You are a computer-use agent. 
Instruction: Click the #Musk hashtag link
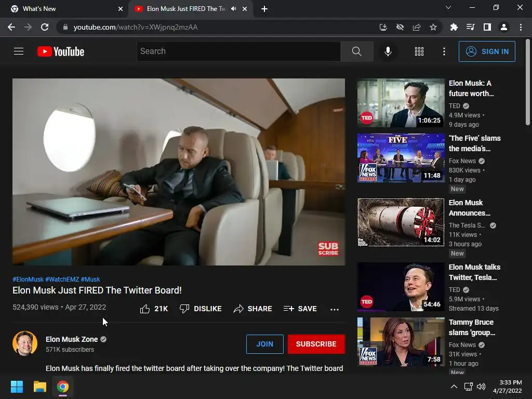point(90,279)
